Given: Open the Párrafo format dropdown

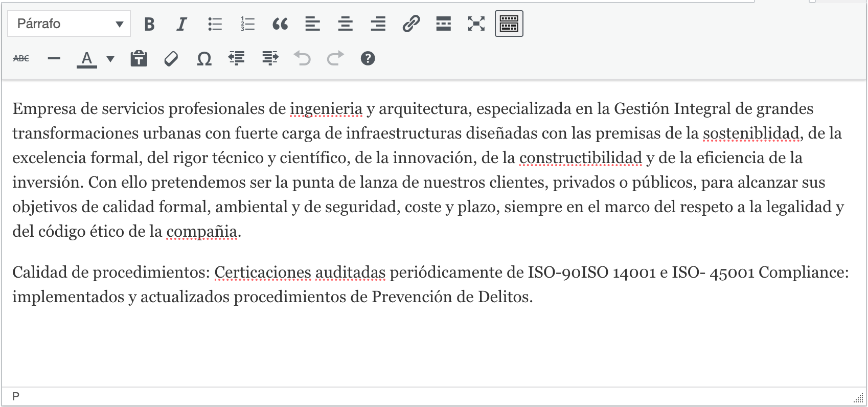Looking at the screenshot, I should coord(69,24).
